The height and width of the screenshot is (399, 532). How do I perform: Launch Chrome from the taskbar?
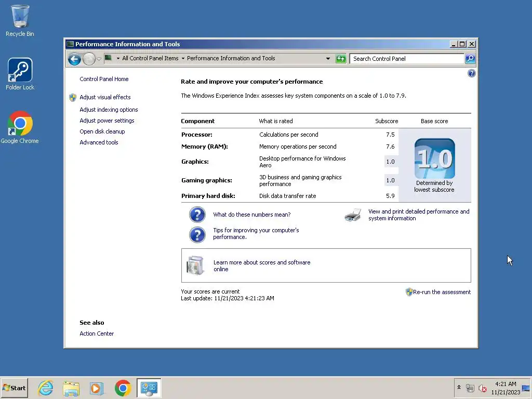tap(123, 388)
